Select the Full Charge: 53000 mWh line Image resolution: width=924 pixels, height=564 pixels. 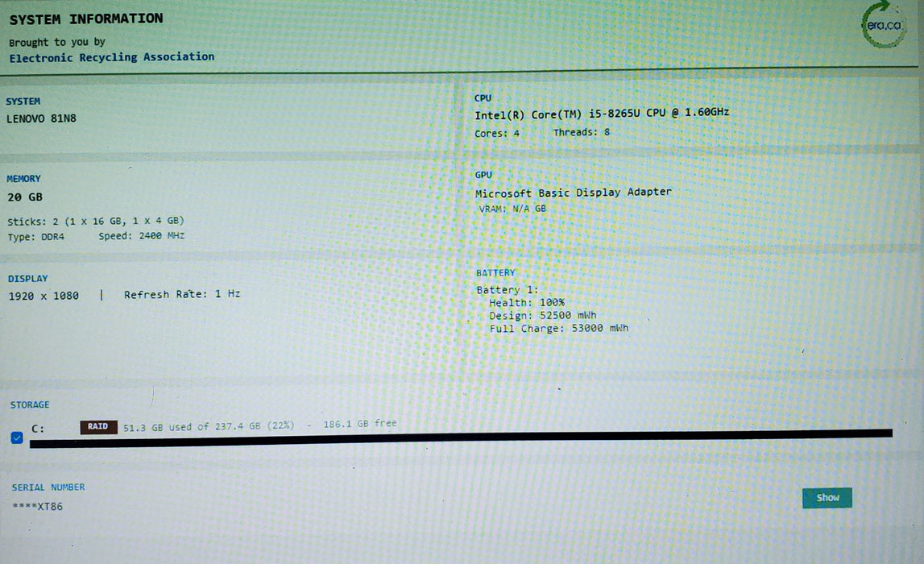558,328
